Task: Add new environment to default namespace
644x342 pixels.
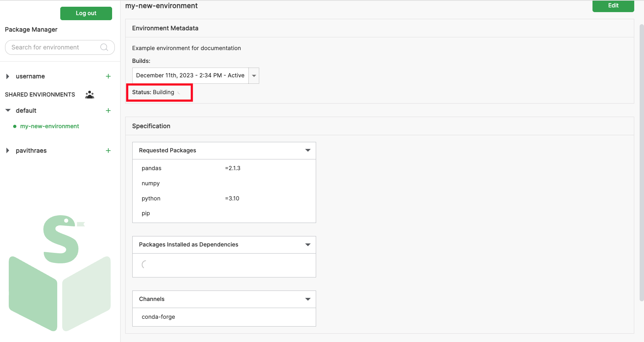Action: coord(108,111)
